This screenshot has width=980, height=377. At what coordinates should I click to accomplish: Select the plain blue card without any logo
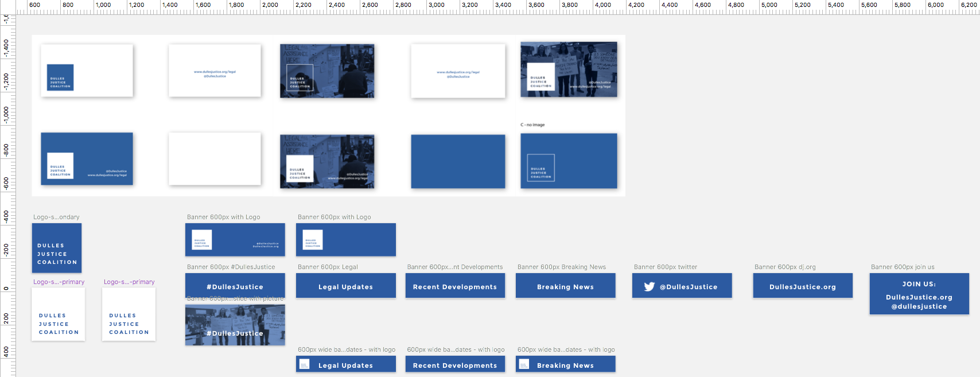click(x=458, y=161)
